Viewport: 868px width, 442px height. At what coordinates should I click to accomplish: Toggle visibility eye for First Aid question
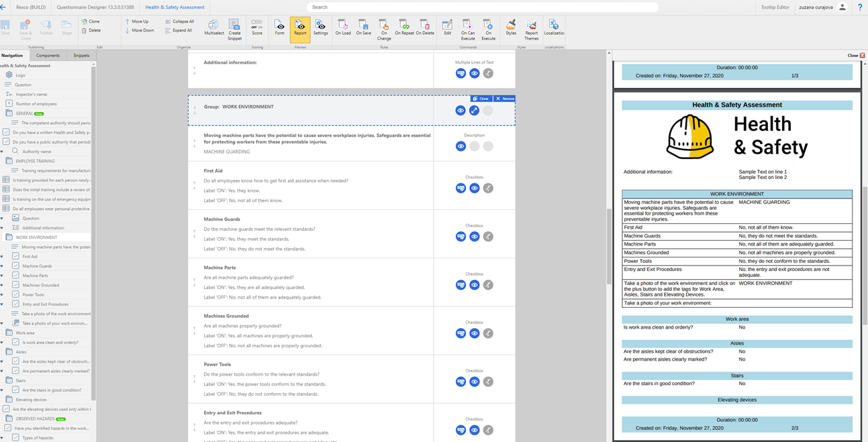pos(475,188)
